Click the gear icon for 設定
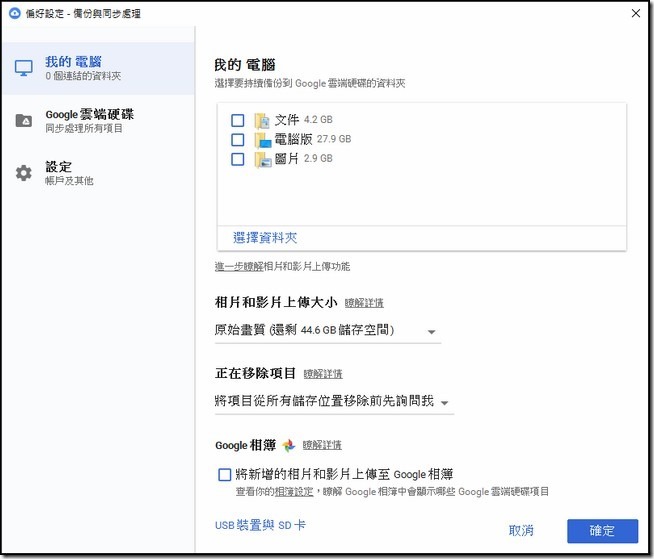The width and height of the screenshot is (654, 559). pyautogui.click(x=23, y=173)
